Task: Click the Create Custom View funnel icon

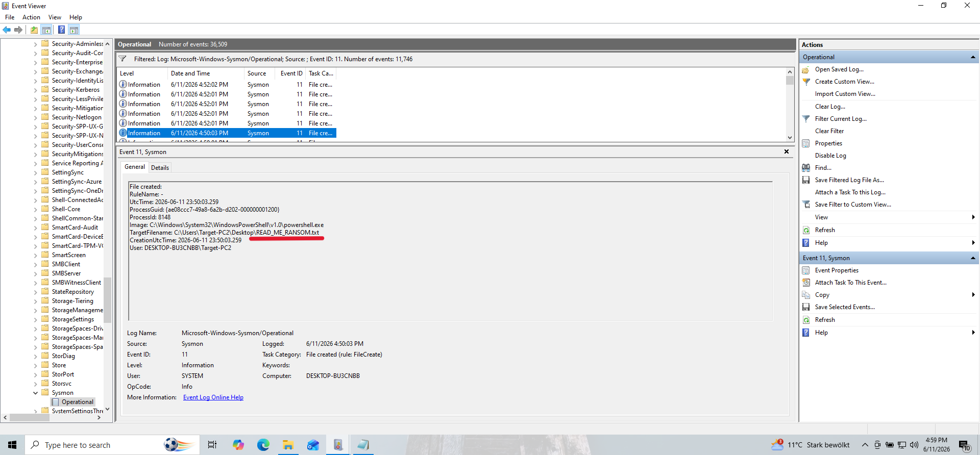Action: click(806, 82)
